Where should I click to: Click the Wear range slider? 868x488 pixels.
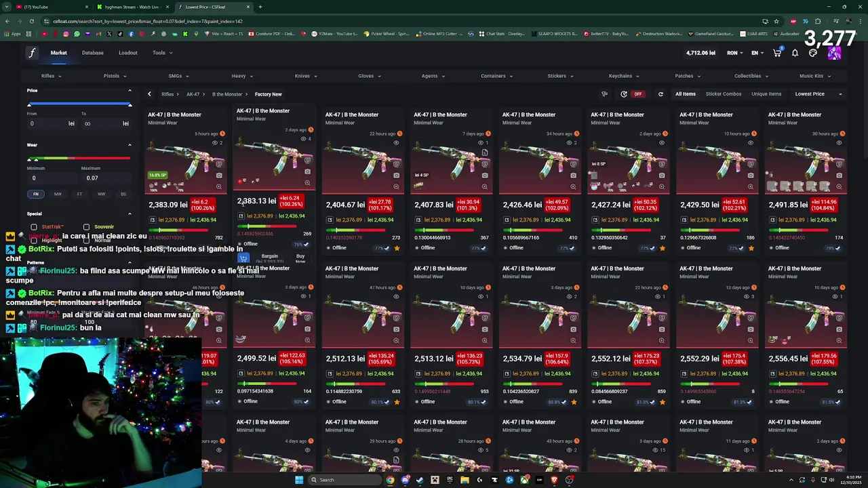pos(79,159)
